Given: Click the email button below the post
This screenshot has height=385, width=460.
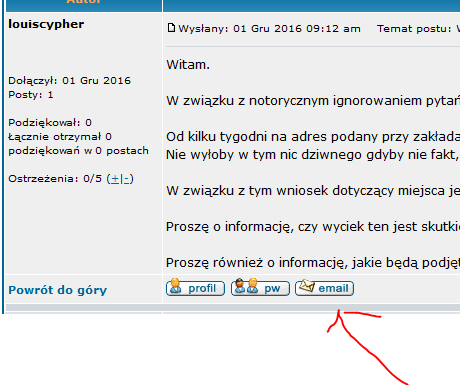Looking at the screenshot, I should pyautogui.click(x=324, y=288).
